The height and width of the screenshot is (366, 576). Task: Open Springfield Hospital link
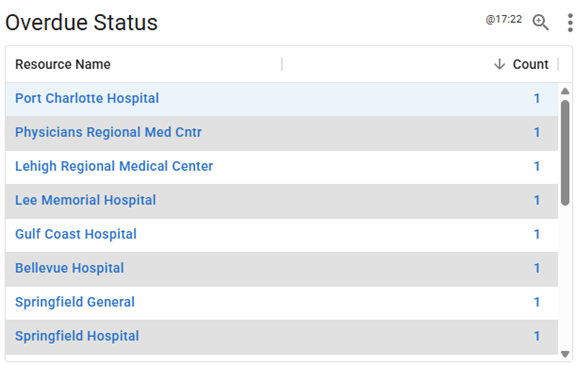click(x=77, y=336)
